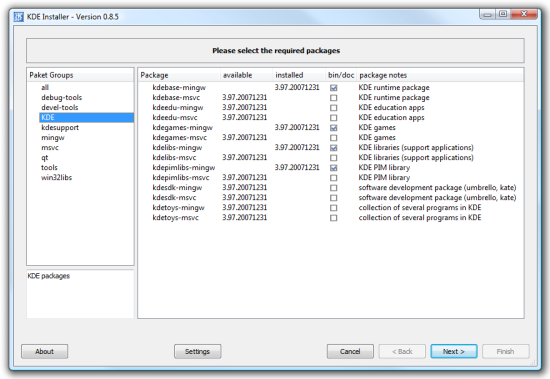Select the qt group
550x379 pixels.
point(45,158)
